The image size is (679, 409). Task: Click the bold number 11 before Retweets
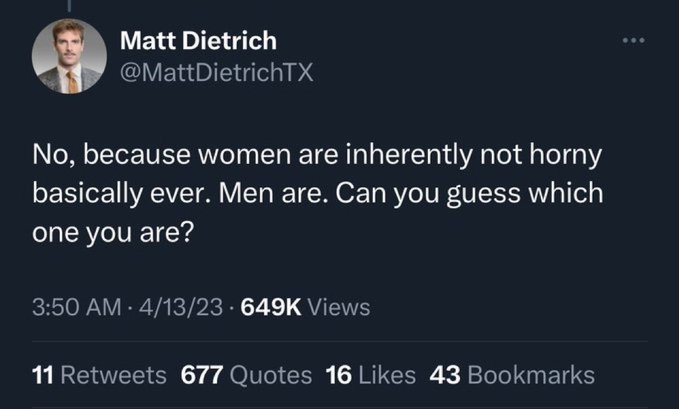42,375
